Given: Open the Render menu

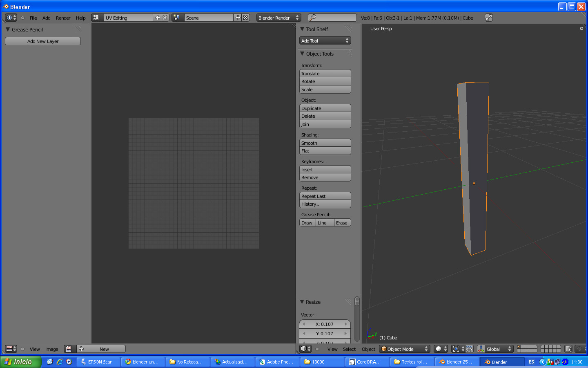Looking at the screenshot, I should click(x=63, y=18).
